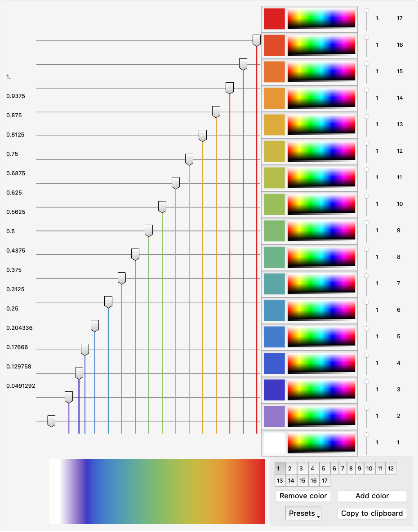Click the green swatch for row 10
Viewport: 418px width, 532px height.
[x=274, y=204]
